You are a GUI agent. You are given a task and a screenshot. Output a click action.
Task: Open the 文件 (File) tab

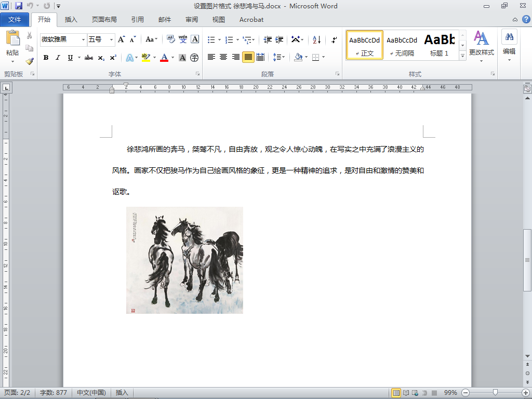coord(15,20)
